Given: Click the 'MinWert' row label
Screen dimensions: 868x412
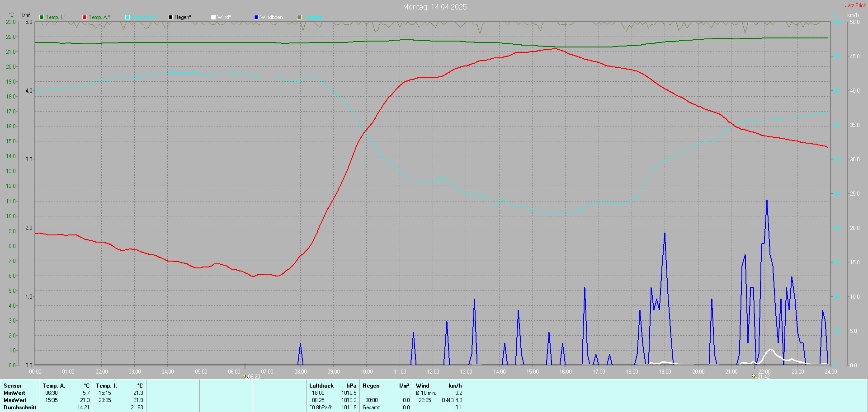Looking at the screenshot, I should 14,393.
